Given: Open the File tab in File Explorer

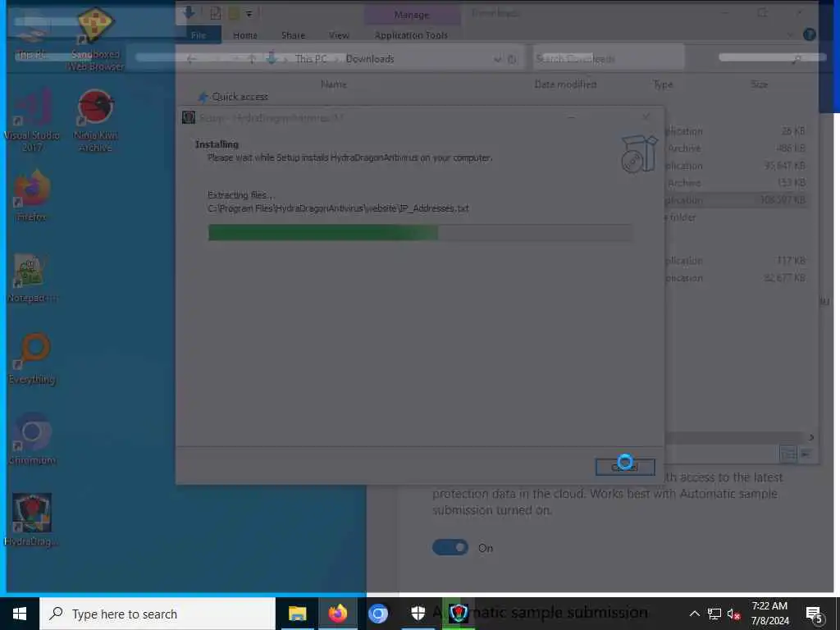Looking at the screenshot, I should click(x=199, y=34).
